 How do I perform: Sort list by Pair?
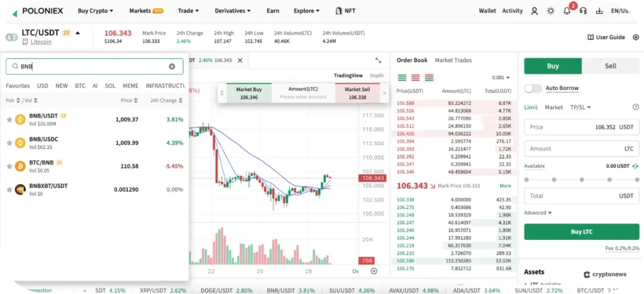[13, 101]
